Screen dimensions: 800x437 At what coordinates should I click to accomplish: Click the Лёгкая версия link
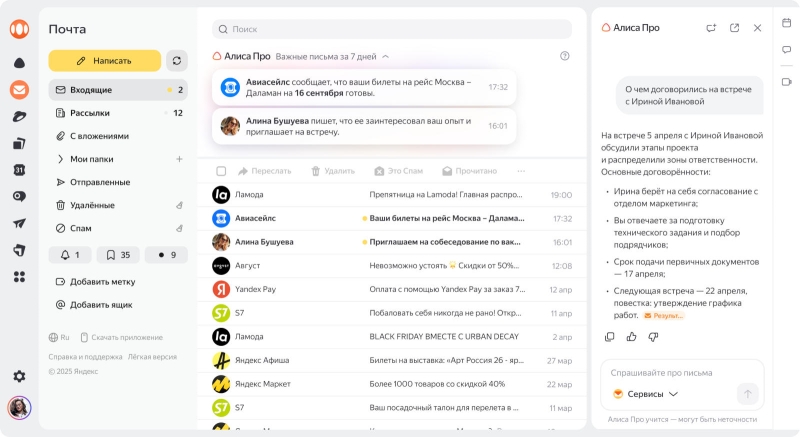(x=154, y=357)
